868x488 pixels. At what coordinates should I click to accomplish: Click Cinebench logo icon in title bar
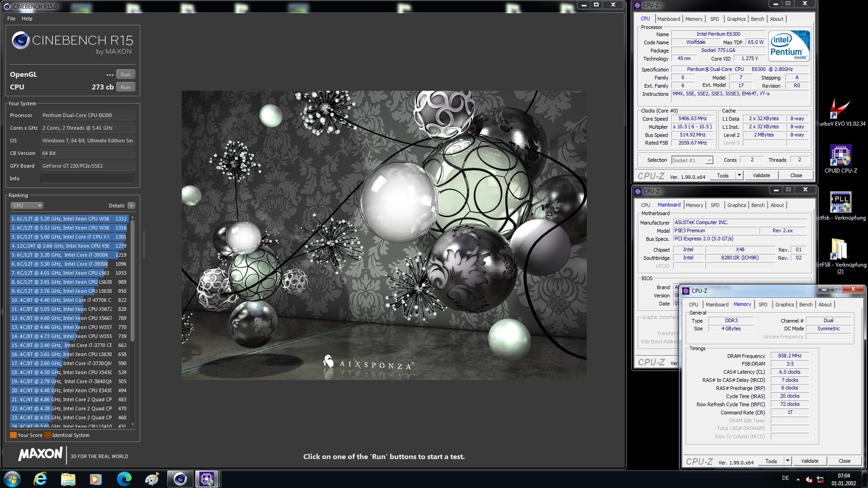7,6
